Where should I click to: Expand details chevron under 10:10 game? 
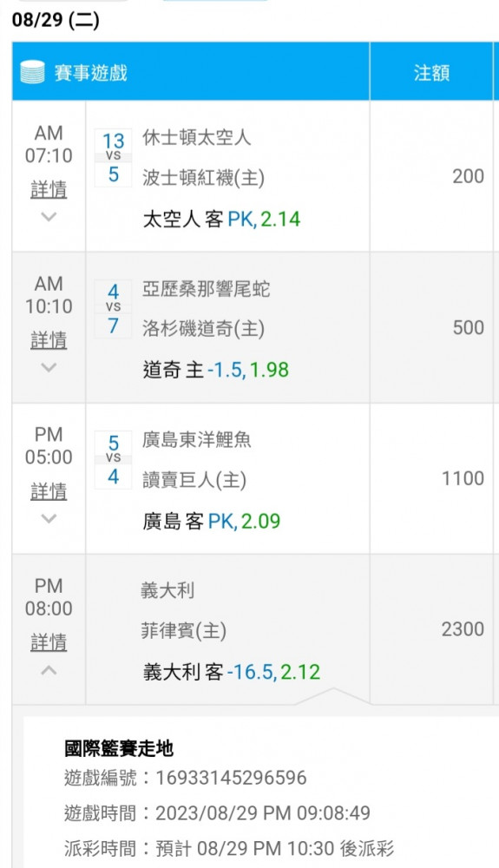[x=49, y=367]
